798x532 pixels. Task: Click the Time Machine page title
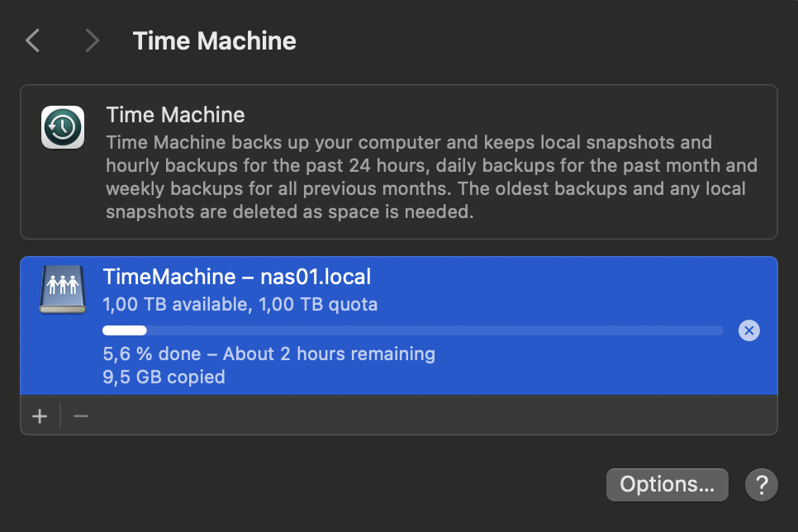click(214, 40)
